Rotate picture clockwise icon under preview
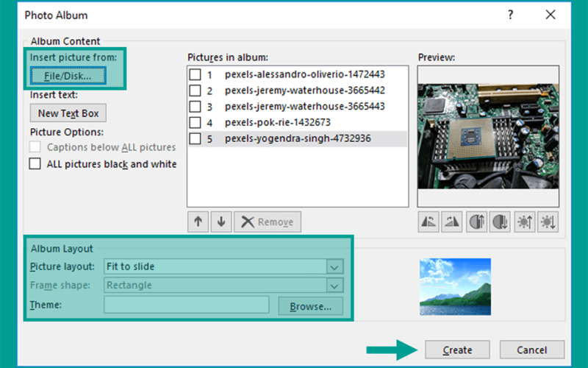This screenshot has width=588, height=368. (x=451, y=222)
